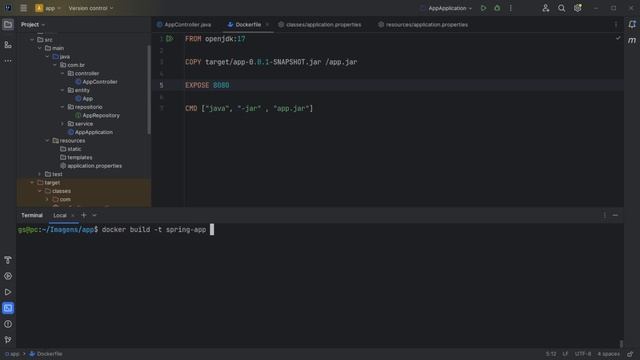This screenshot has width=640, height=360.
Task: Select the App entity class
Action: point(84,99)
